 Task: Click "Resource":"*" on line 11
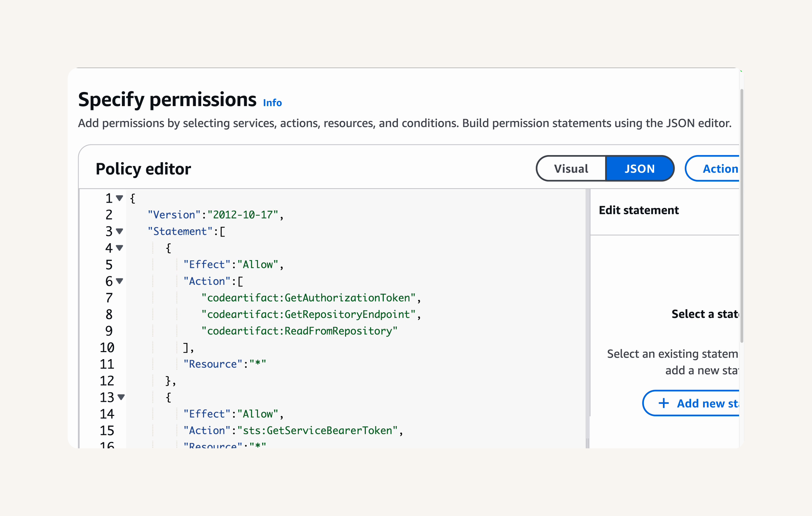tap(225, 364)
